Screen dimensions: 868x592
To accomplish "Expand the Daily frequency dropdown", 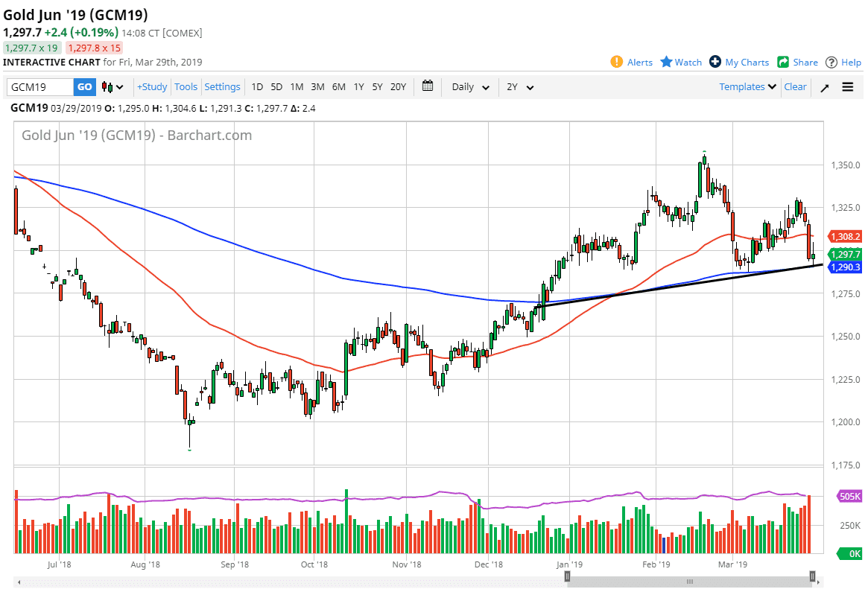I will tap(470, 87).
